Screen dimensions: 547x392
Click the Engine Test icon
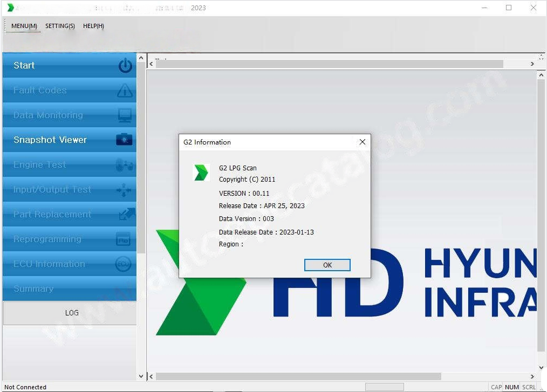(124, 165)
